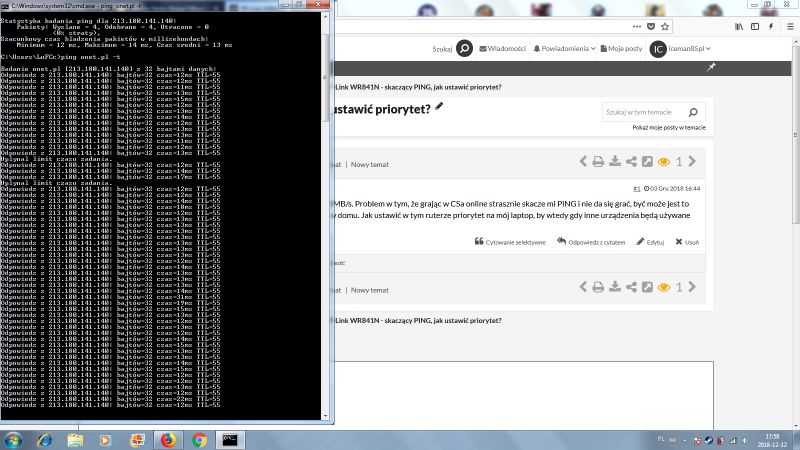The image size is (800, 450).
Task: Click upper print topic icon
Action: point(598,161)
